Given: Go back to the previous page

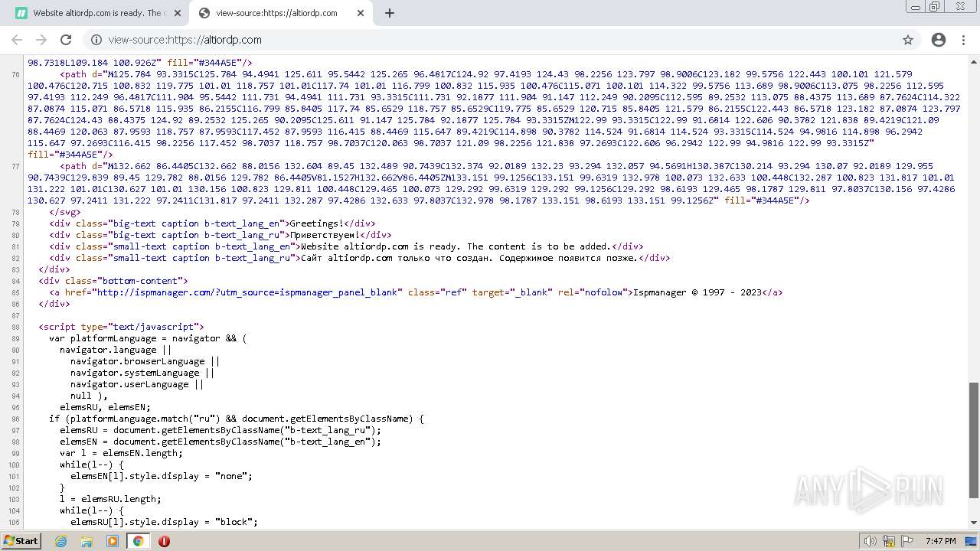Looking at the screenshot, I should point(17,40).
